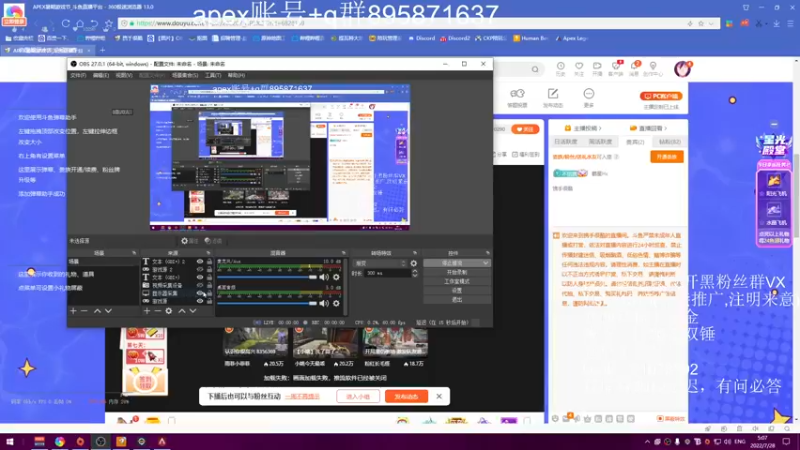Viewport: 800px width, 450px height.
Task: Toggle visibility of 显示器采集 source
Action: tap(200, 293)
